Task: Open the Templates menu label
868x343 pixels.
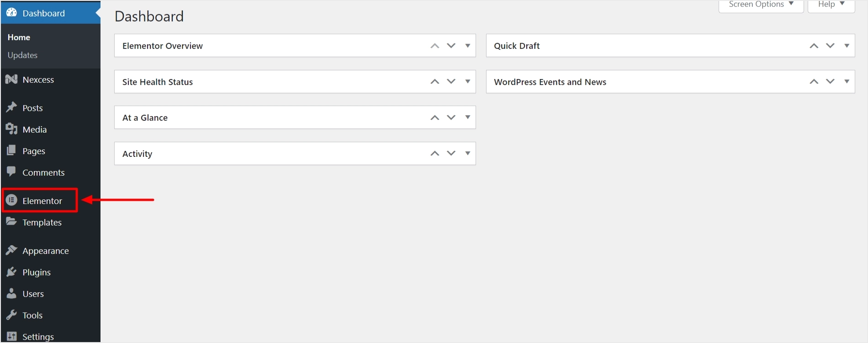Action: tap(42, 223)
